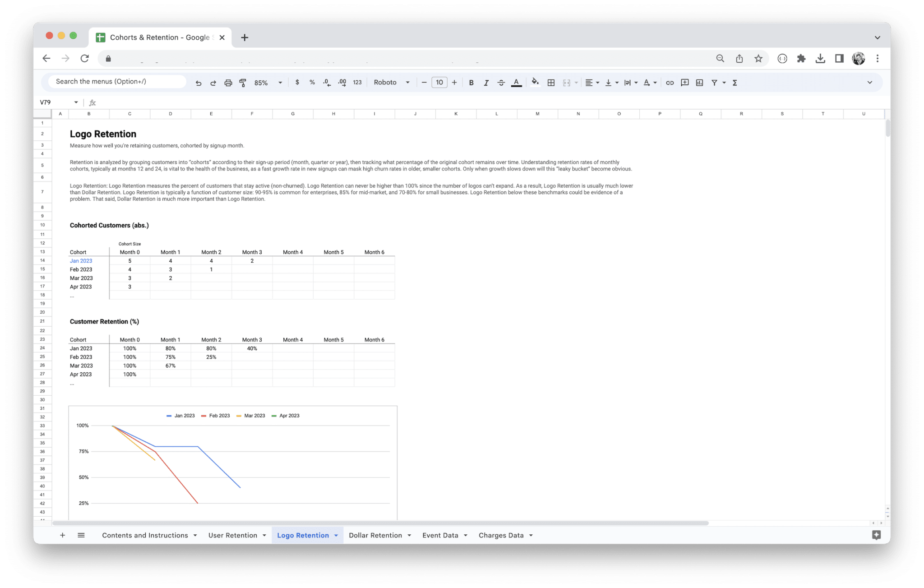The image size is (924, 588).
Task: Click the Undo icon in toolbar
Action: (x=198, y=83)
